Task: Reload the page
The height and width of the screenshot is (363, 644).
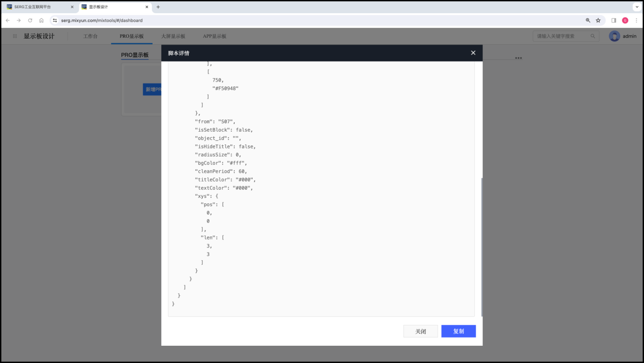Action: (30, 20)
